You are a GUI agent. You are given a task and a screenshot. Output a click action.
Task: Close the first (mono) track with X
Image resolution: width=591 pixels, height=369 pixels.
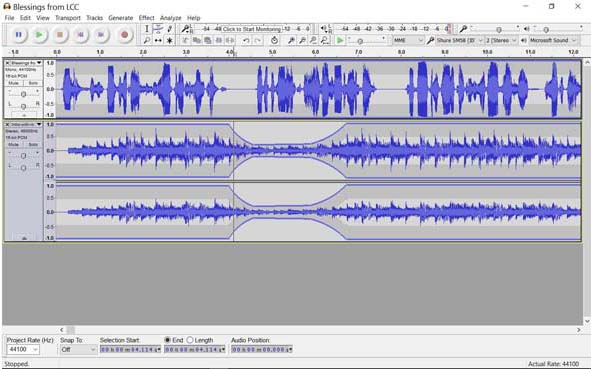(x=7, y=63)
